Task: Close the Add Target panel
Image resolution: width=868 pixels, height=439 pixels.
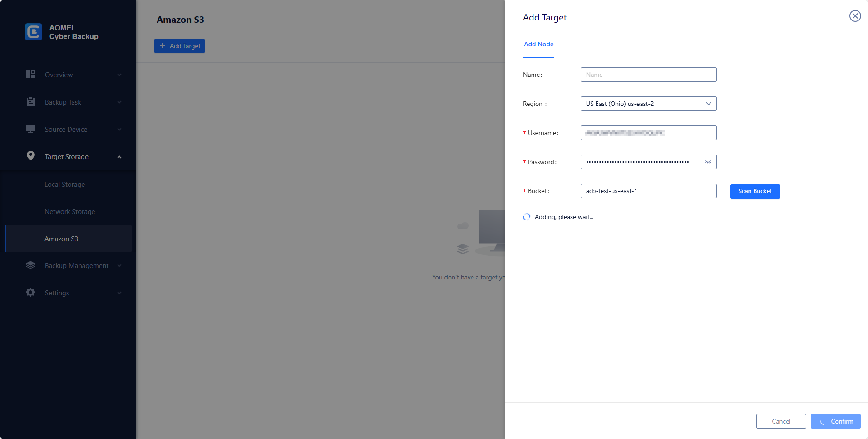Action: tap(855, 16)
